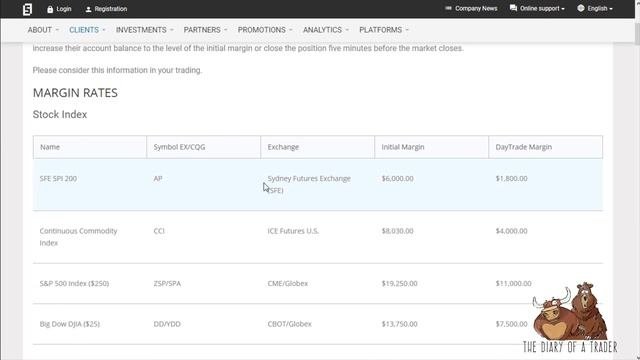
Task: Click the globe language icon
Action: click(581, 8)
